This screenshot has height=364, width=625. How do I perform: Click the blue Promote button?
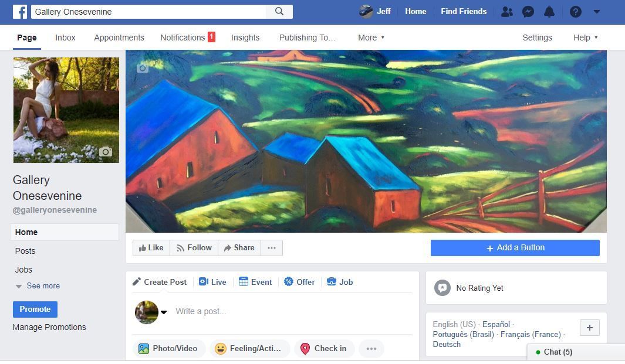tap(35, 309)
